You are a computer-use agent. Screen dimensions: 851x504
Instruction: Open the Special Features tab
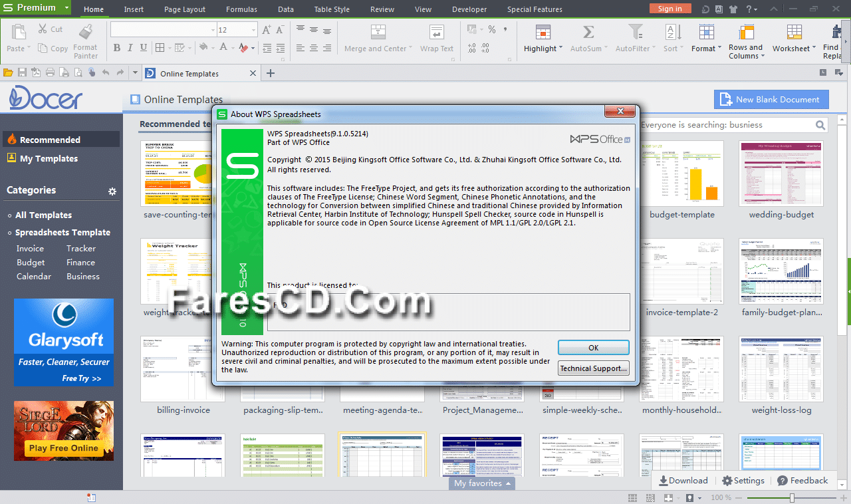coord(535,9)
